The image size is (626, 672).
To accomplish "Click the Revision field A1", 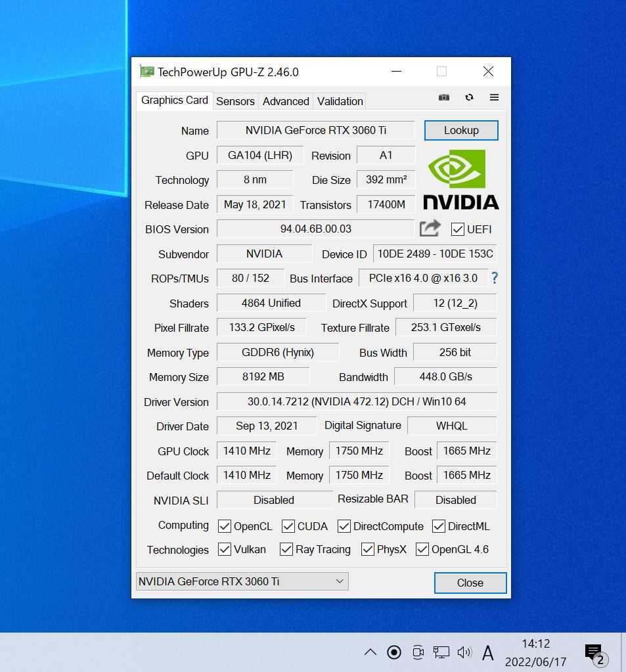I will click(x=386, y=155).
